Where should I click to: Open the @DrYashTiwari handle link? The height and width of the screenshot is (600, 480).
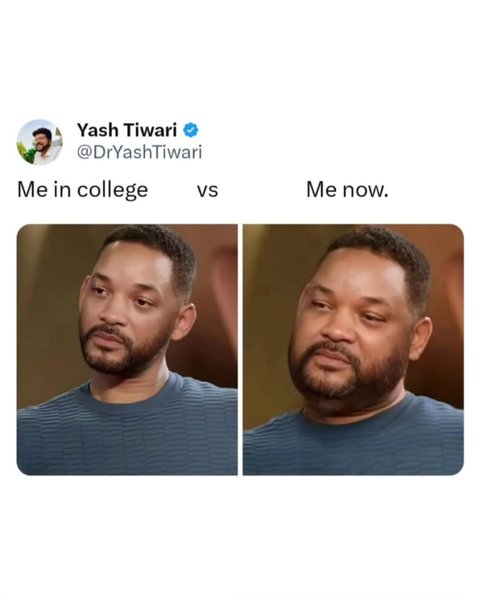click(139, 152)
